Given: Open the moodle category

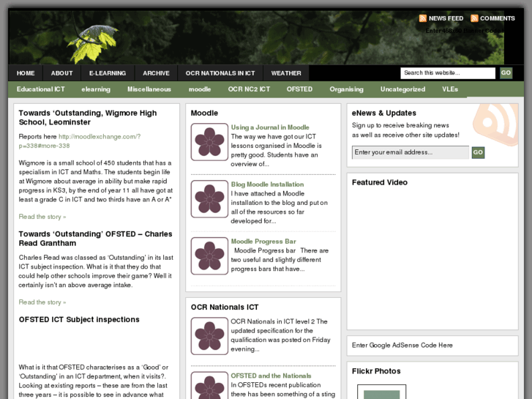Looking at the screenshot, I should point(200,89).
